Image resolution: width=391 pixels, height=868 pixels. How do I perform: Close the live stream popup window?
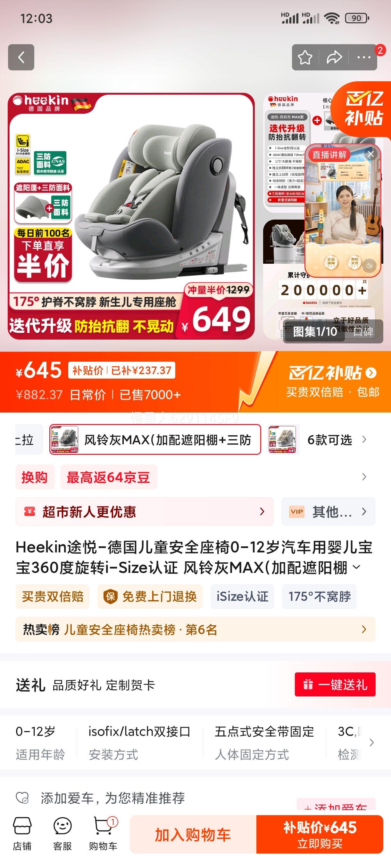(x=371, y=154)
